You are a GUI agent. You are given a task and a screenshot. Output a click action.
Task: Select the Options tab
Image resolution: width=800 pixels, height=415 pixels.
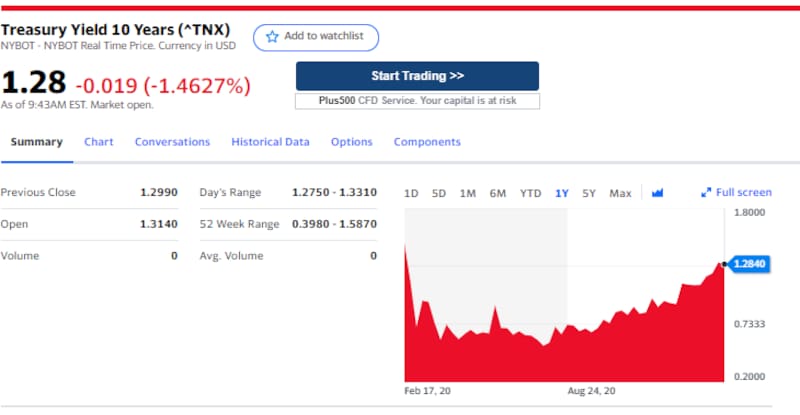351,142
